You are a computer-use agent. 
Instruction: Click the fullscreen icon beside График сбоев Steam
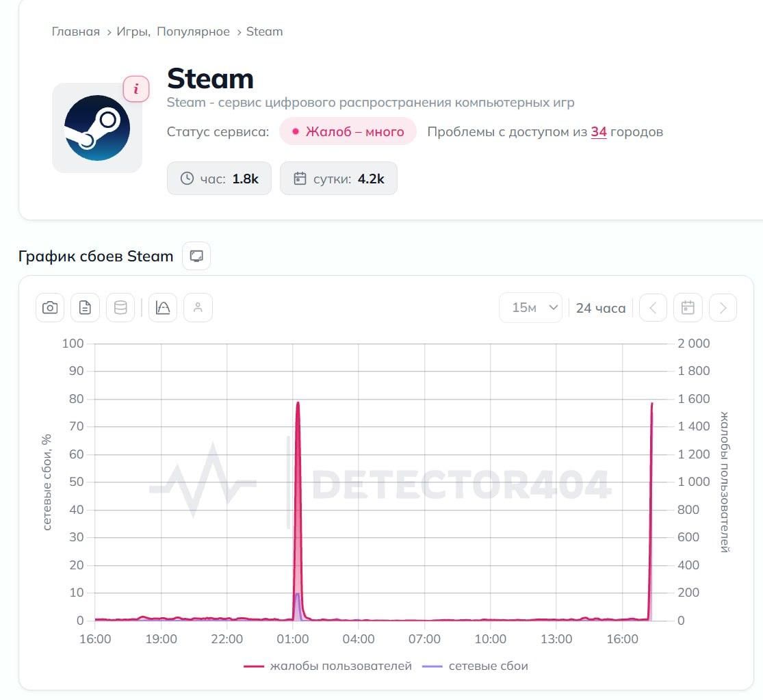click(196, 256)
